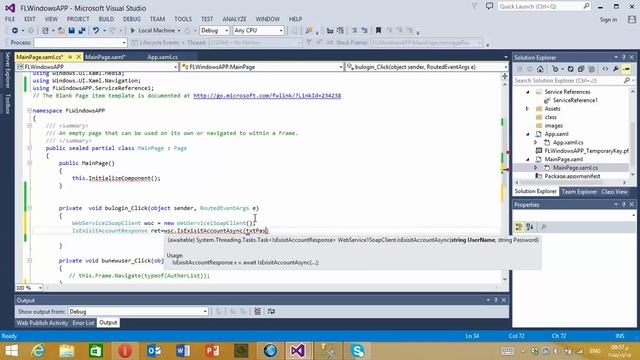Click the Visual Studio taskbar icon

(x=298, y=351)
